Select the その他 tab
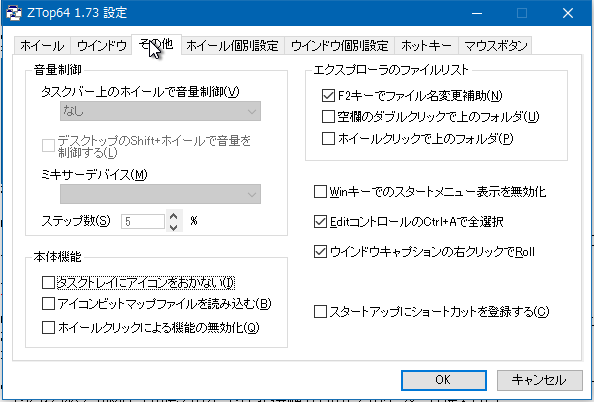Viewport: 594px width, 402px height. 156,45
